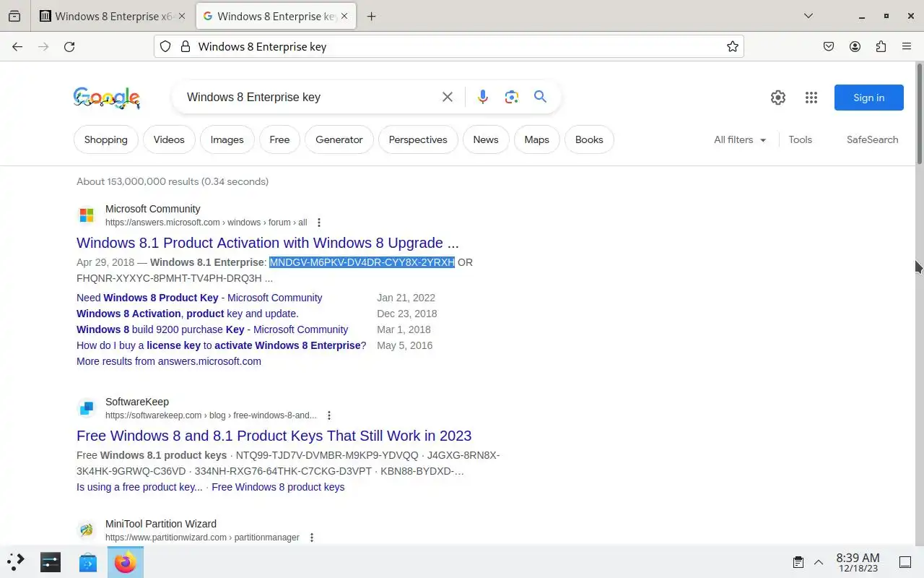Open Windows 8 Activation, product key link
Viewport: 924px width, 578px height.
[x=187, y=314]
